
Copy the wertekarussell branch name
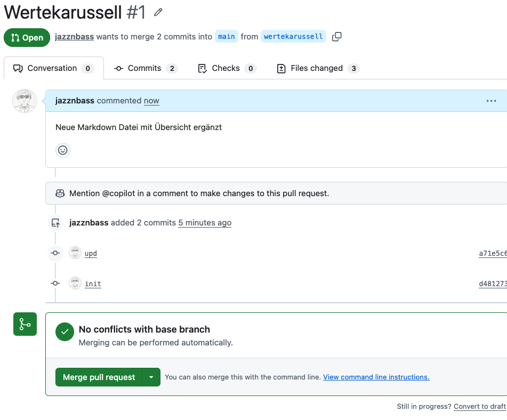(x=336, y=37)
